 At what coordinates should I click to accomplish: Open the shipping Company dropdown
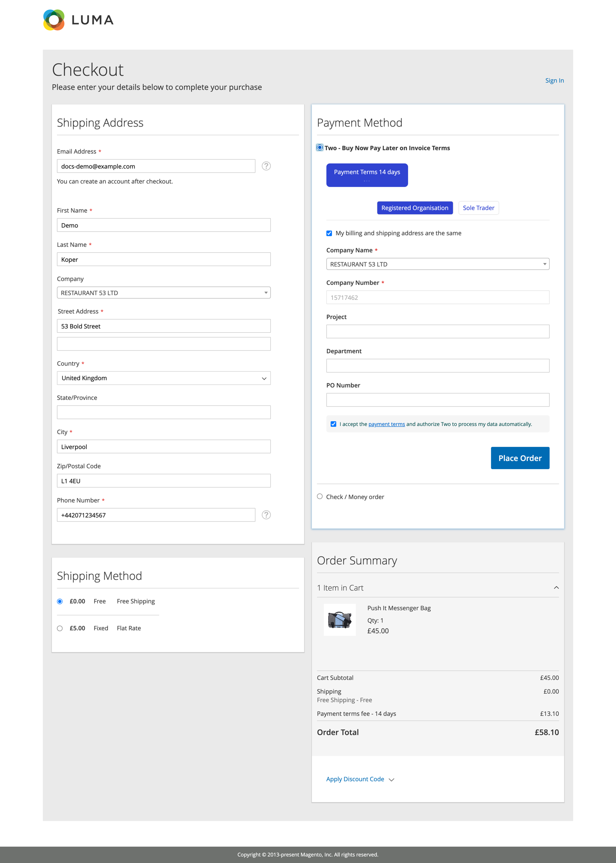point(164,293)
